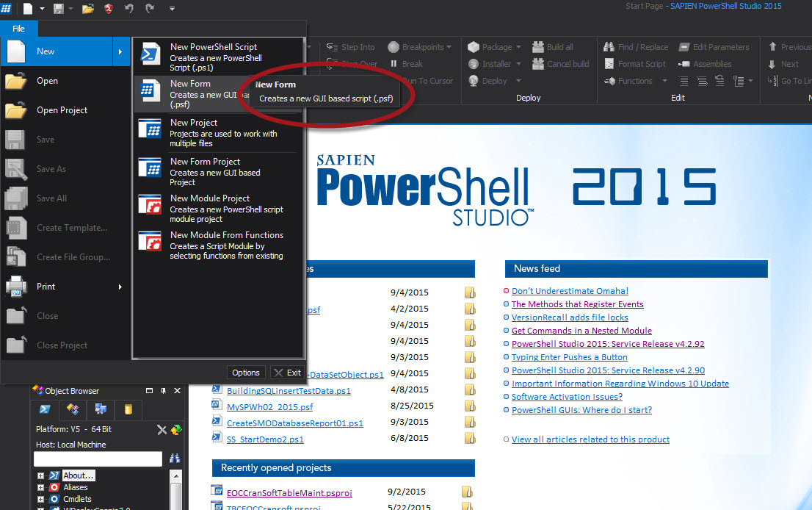Open recent file CreateSMODatabaseReport01.ps1
Viewport: 812px width, 510px height.
point(294,423)
